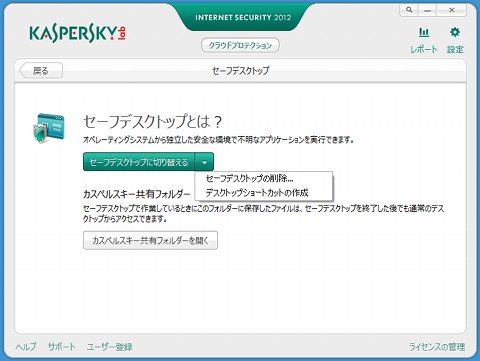Minimize the Kaspersky window
Image resolution: width=480 pixels, height=361 pixels.
427,10
